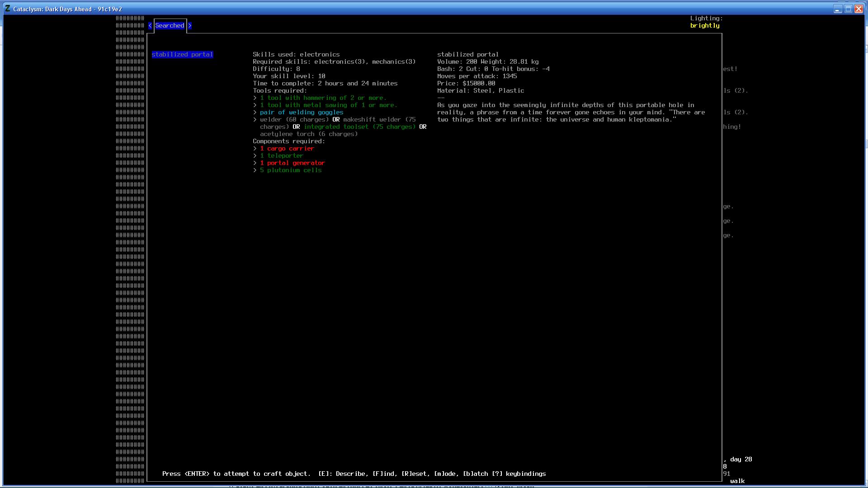Click the [F]ind command
This screenshot has width=868, height=488.
[x=384, y=474]
